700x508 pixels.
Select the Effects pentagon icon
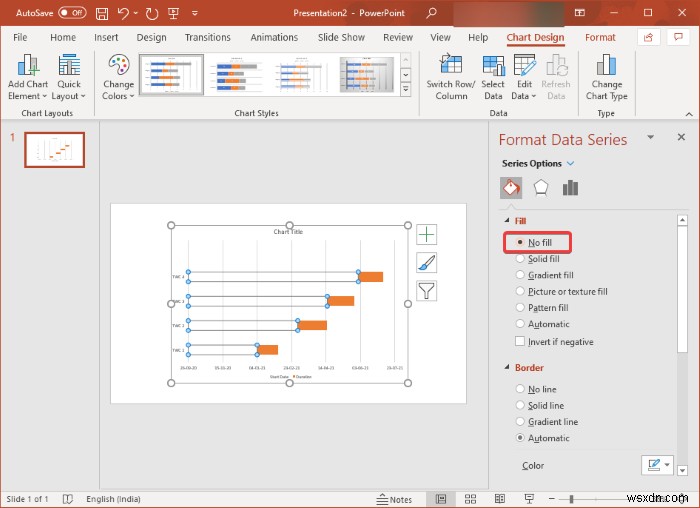[541, 187]
